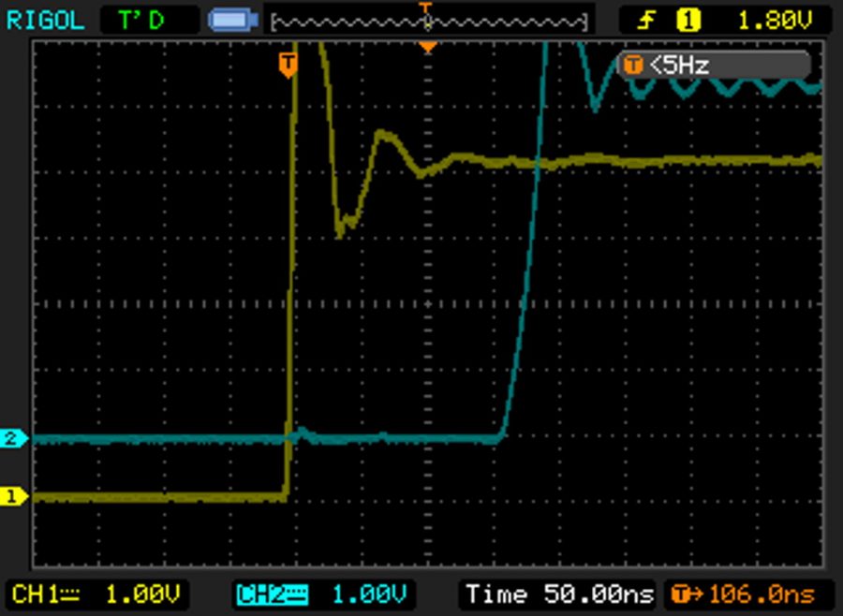Viewport: 843px width, 616px height.
Task: Click the RIGOL logo
Action: pos(43,19)
